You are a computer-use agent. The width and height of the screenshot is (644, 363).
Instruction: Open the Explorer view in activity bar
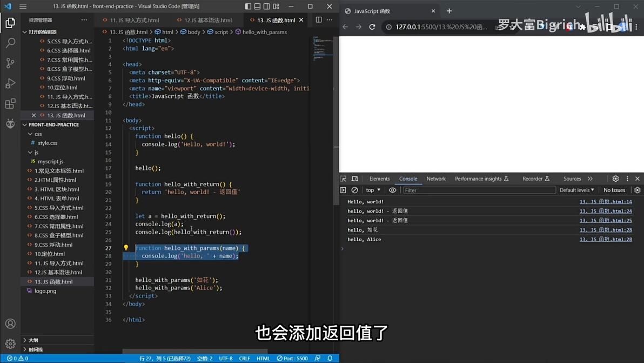click(10, 23)
